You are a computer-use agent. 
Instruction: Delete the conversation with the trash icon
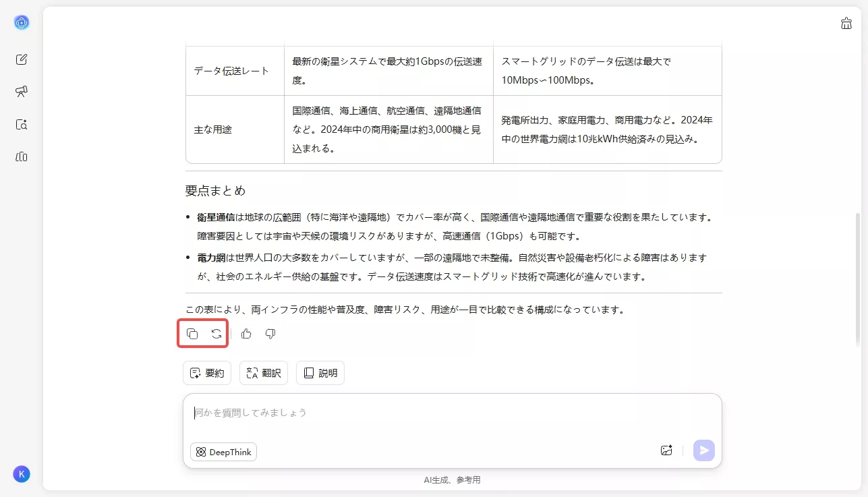[x=846, y=22]
